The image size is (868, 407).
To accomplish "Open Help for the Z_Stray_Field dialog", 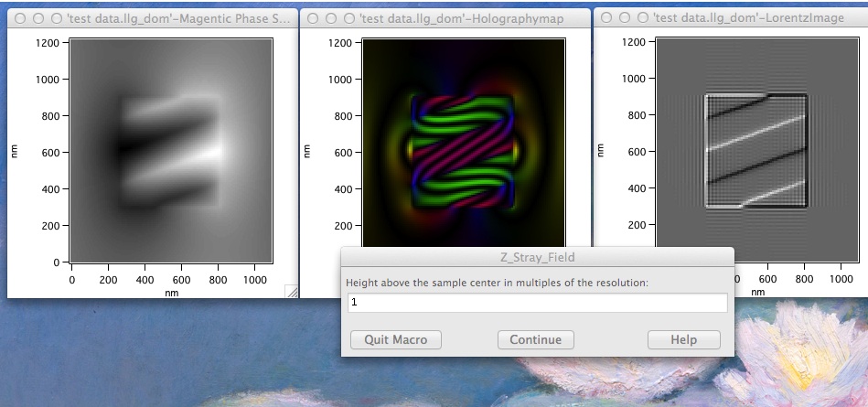I will pos(683,339).
